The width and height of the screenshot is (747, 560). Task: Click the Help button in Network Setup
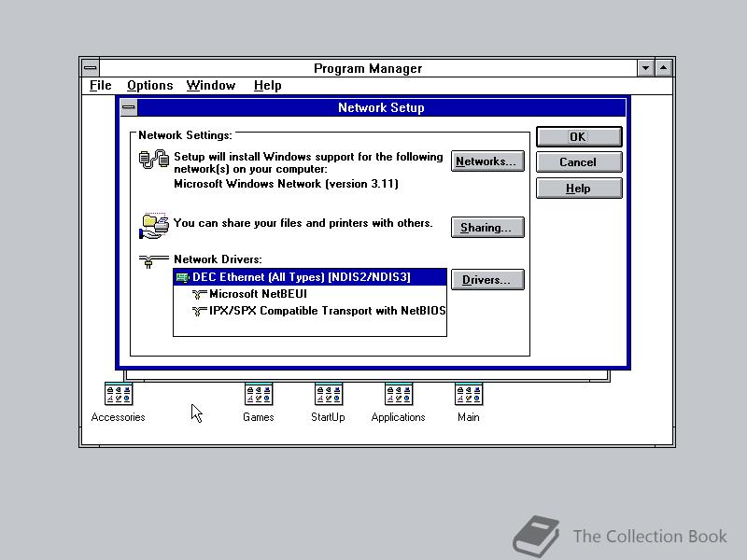coord(579,189)
